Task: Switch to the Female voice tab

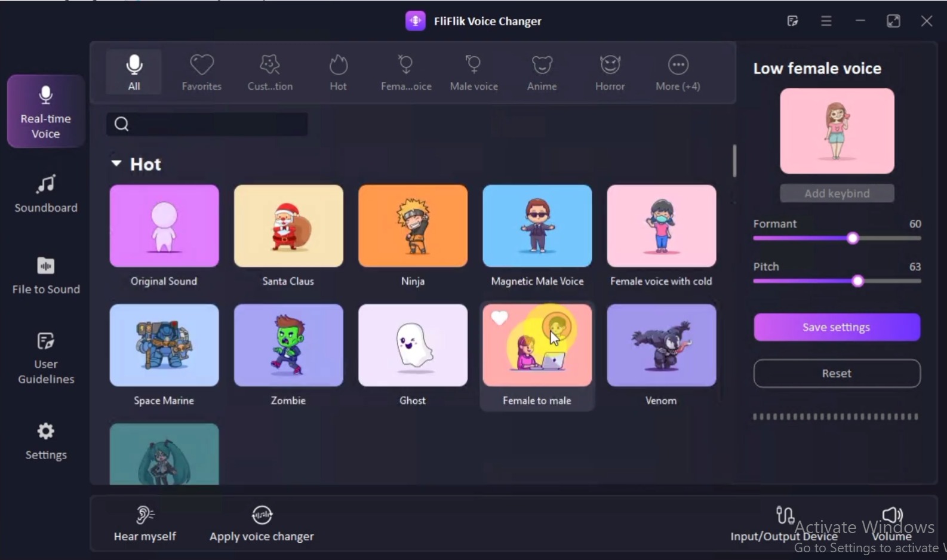Action: [406, 72]
